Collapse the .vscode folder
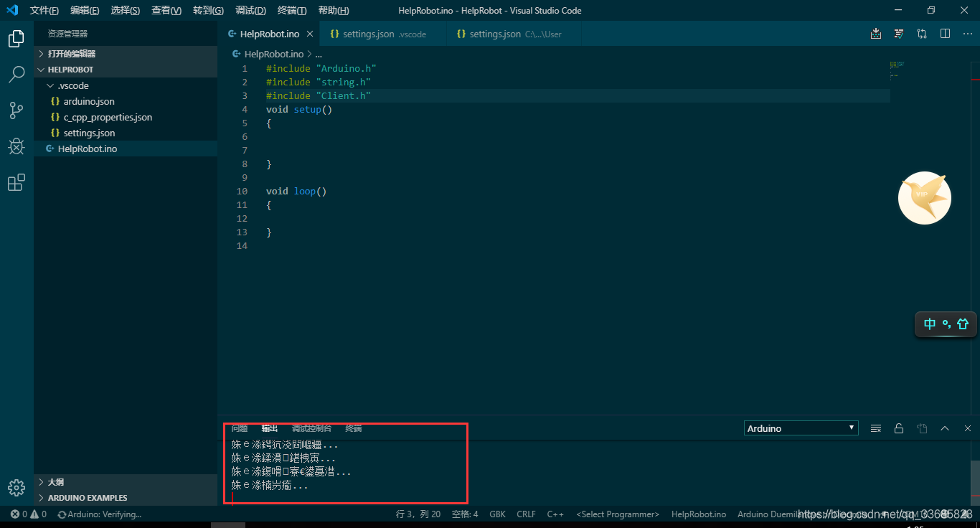The height and width of the screenshot is (528, 980). tap(126, 85)
